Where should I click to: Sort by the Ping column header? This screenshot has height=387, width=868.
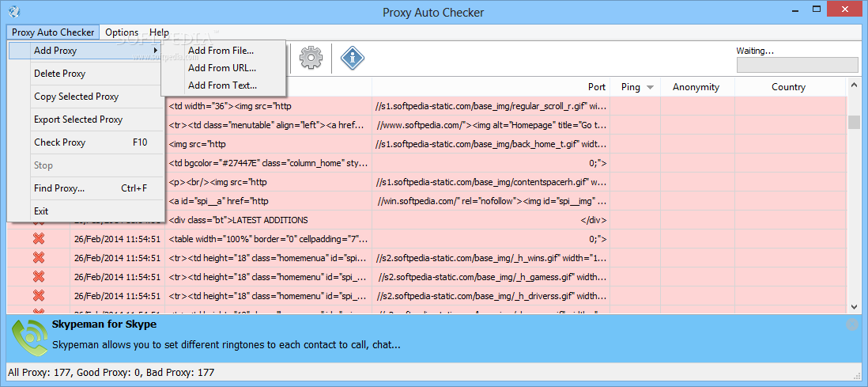(635, 87)
